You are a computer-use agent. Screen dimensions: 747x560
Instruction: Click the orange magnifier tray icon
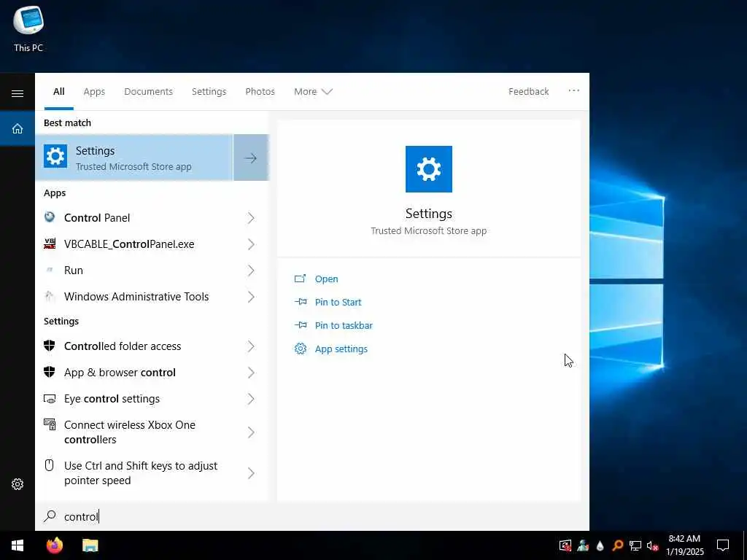pyautogui.click(x=617, y=545)
